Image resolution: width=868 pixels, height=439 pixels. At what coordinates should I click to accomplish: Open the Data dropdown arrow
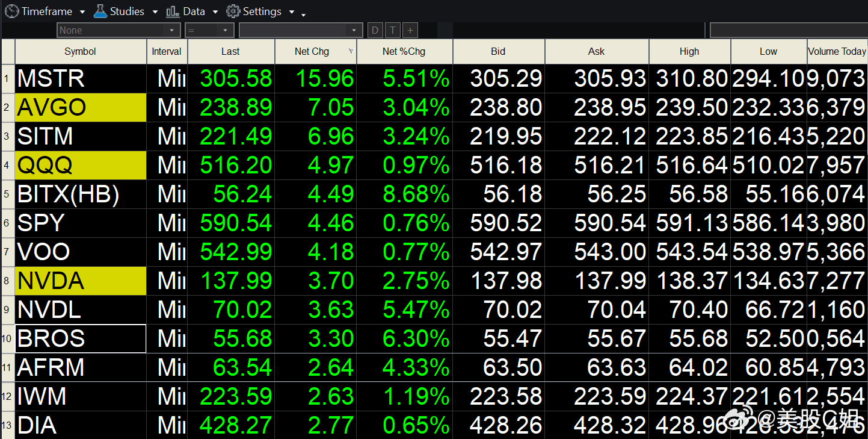coord(215,12)
